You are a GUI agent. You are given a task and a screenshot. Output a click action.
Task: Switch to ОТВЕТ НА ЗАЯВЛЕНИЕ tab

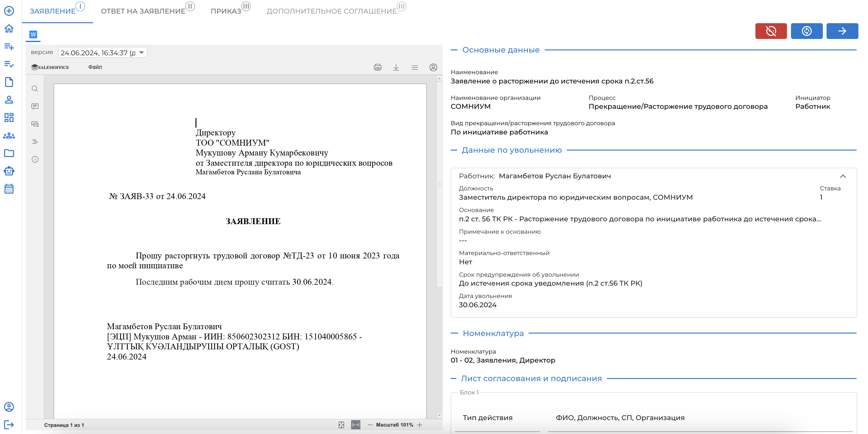(143, 11)
